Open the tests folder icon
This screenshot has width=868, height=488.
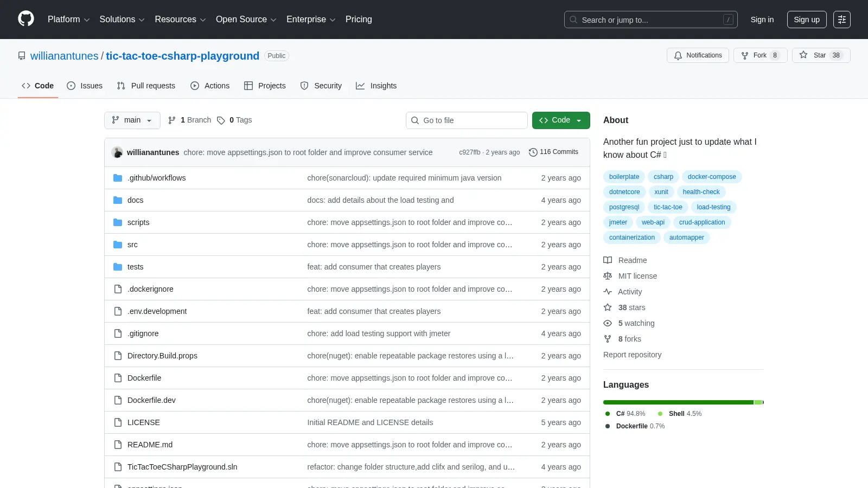pyautogui.click(x=118, y=267)
